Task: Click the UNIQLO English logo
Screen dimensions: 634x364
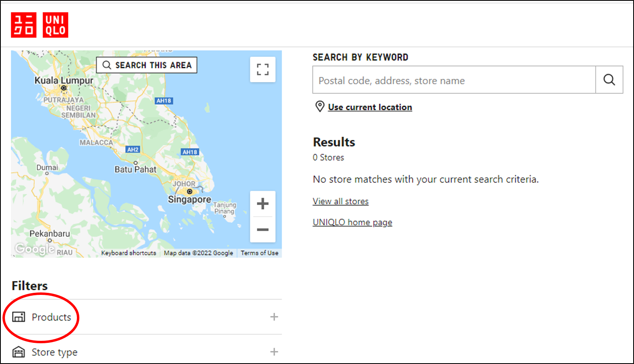Action: point(55,25)
